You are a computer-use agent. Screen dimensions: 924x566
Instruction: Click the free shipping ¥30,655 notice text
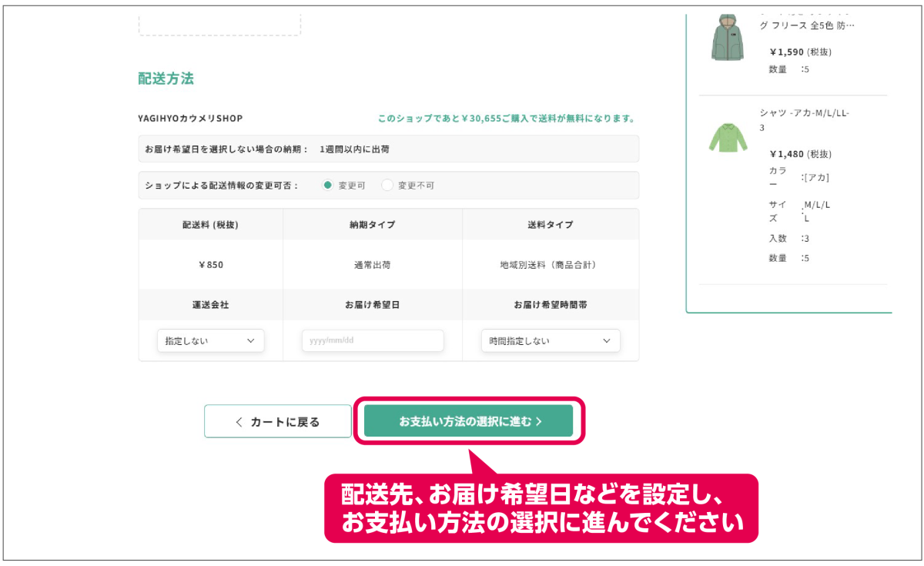(506, 119)
